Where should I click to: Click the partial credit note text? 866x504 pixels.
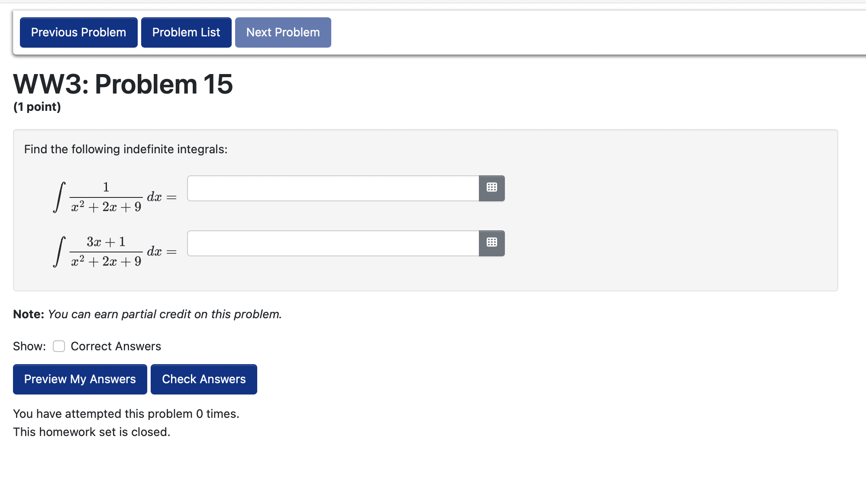pos(147,314)
